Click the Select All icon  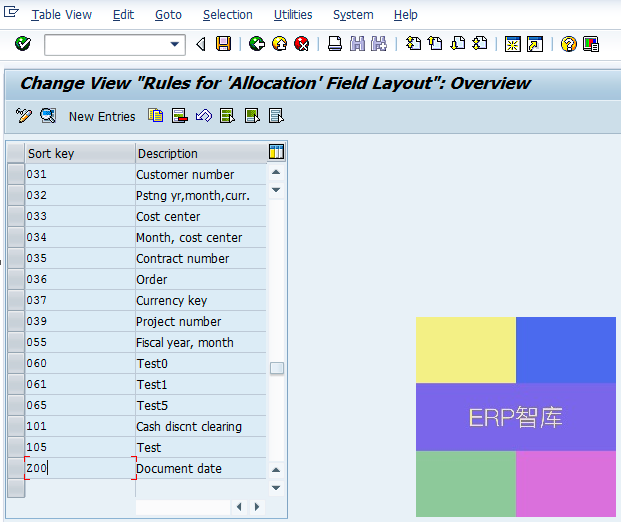click(227, 116)
